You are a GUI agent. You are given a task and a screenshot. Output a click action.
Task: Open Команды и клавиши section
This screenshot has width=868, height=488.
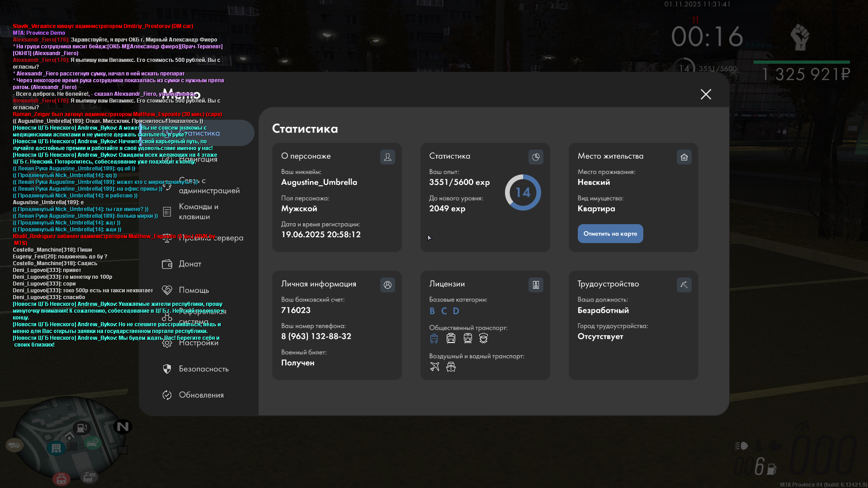click(x=198, y=211)
